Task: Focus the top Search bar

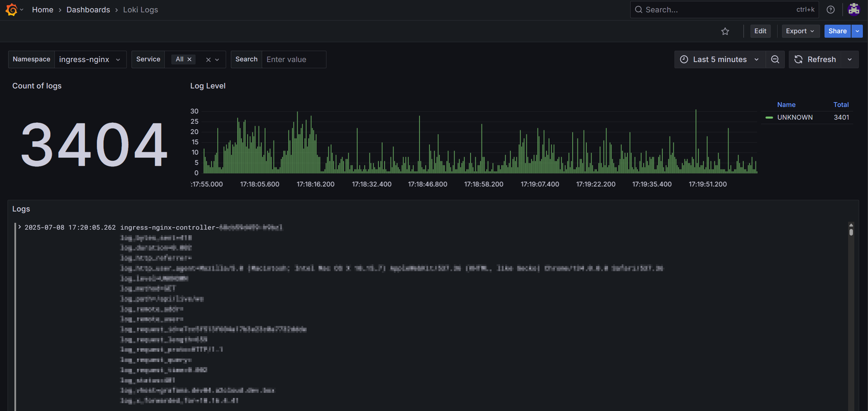Action: pos(724,10)
